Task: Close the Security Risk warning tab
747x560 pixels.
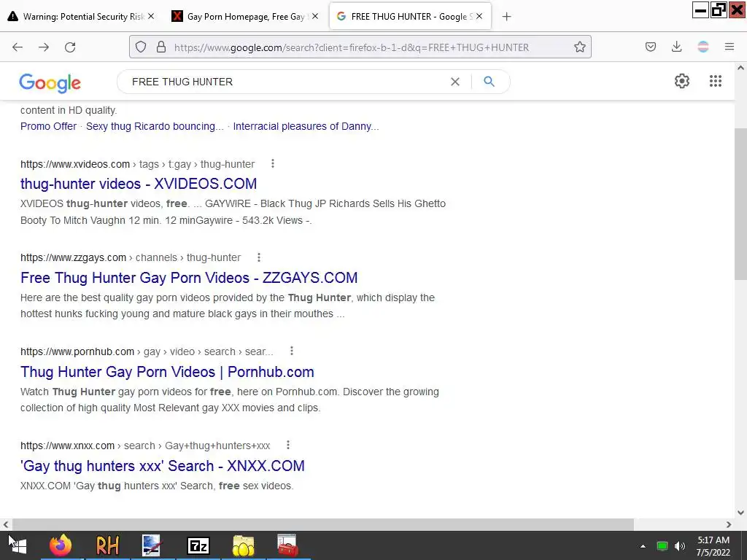Action: (151, 16)
